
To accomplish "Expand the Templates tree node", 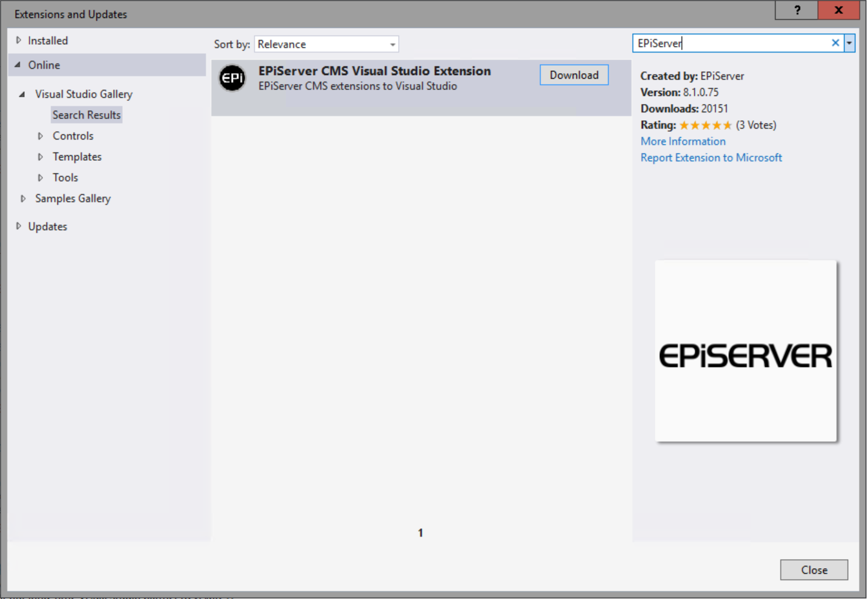I will point(41,157).
